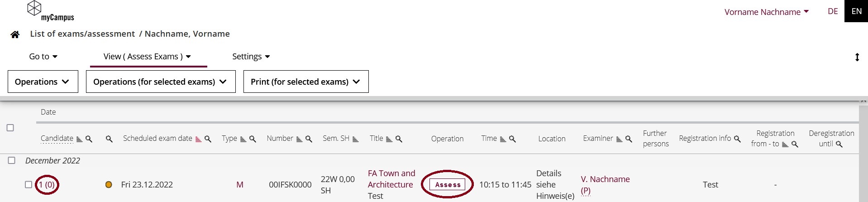Viewport: 868px width, 202px height.
Task: Search the Type column
Action: click(253, 139)
